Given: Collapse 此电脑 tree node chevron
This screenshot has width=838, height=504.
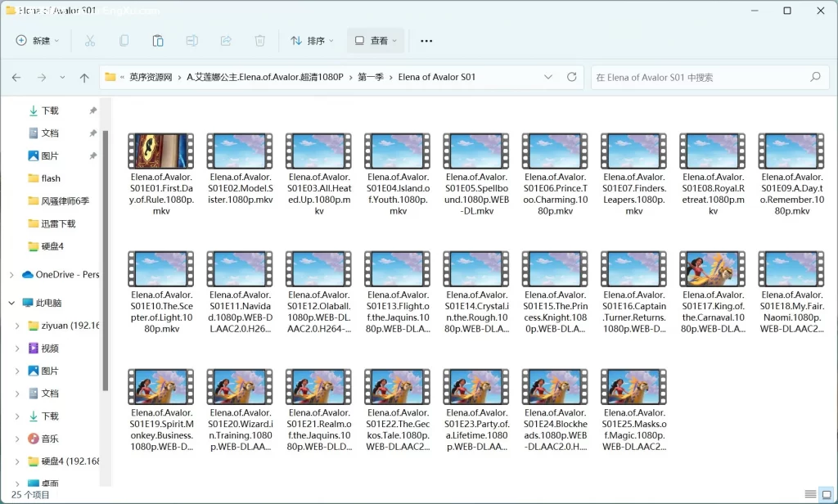Looking at the screenshot, I should 11,303.
